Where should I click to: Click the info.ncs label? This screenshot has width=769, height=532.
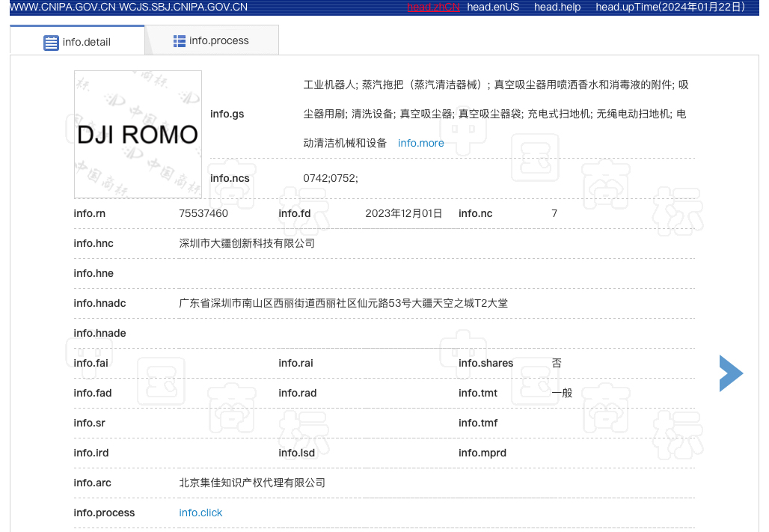[230, 178]
